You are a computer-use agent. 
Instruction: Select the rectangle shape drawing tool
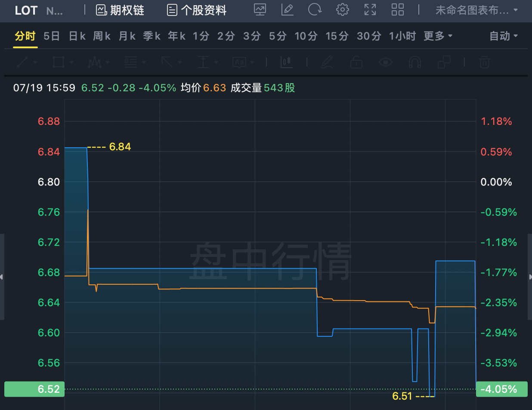pos(59,62)
